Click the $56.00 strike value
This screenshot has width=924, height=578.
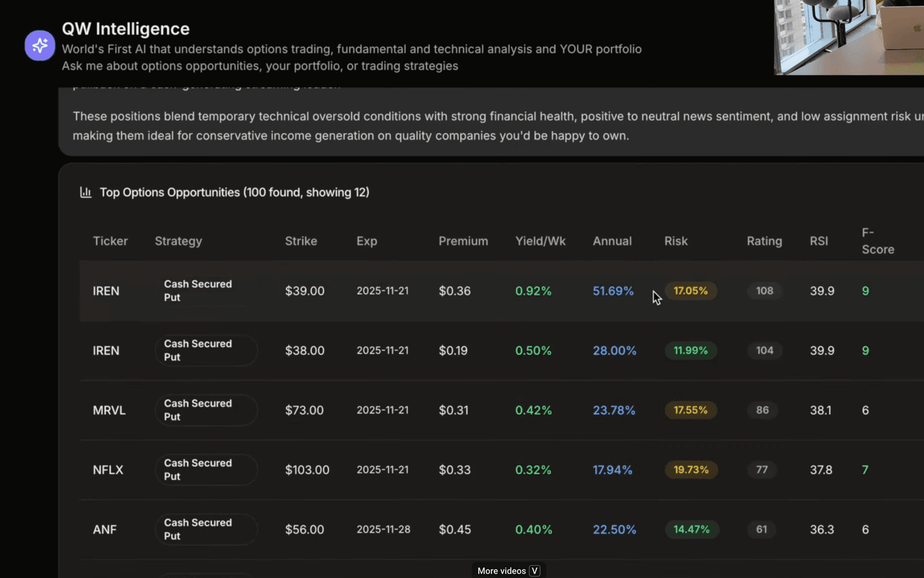(304, 529)
